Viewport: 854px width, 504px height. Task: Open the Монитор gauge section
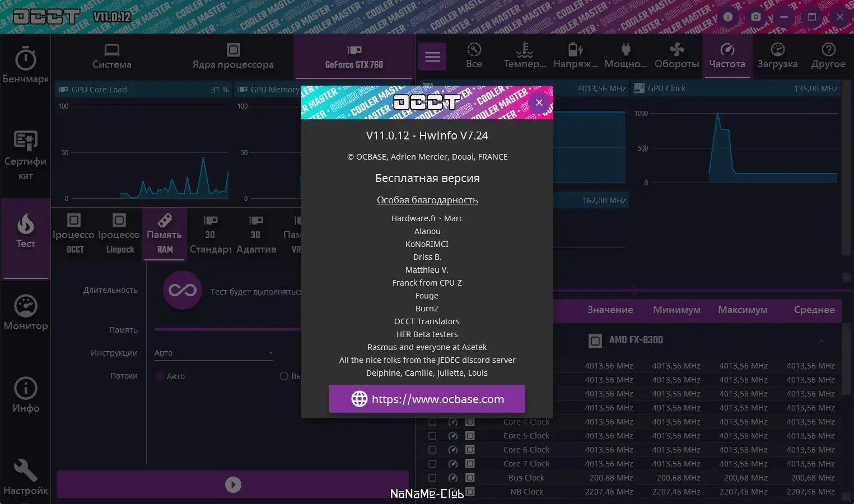coord(25,313)
